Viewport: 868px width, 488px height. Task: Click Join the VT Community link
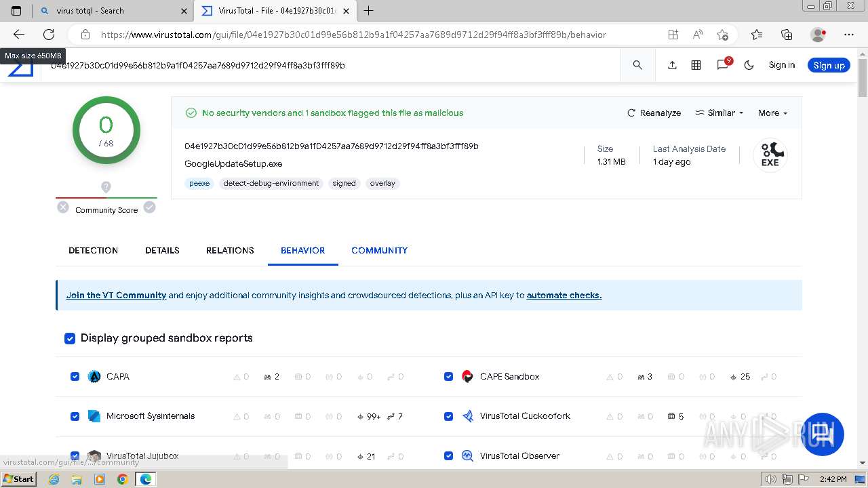[x=116, y=295]
